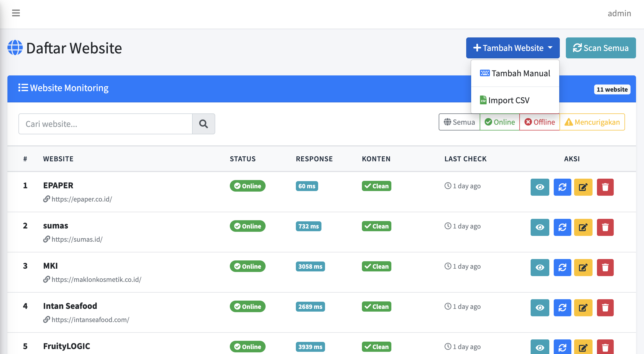Click the Scan Semua button
Image resolution: width=644 pixels, height=354 pixels.
pos(601,48)
